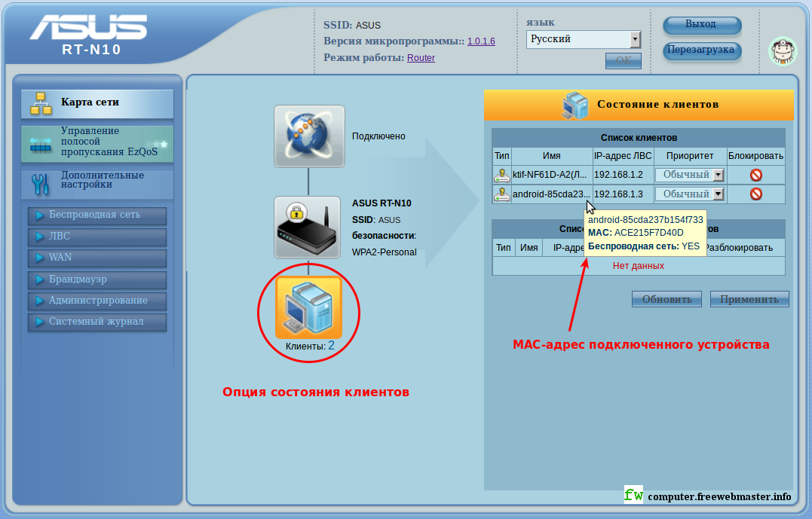This screenshot has width=812, height=519.
Task: Click IP address 192.168.1.2
Action: (x=618, y=175)
